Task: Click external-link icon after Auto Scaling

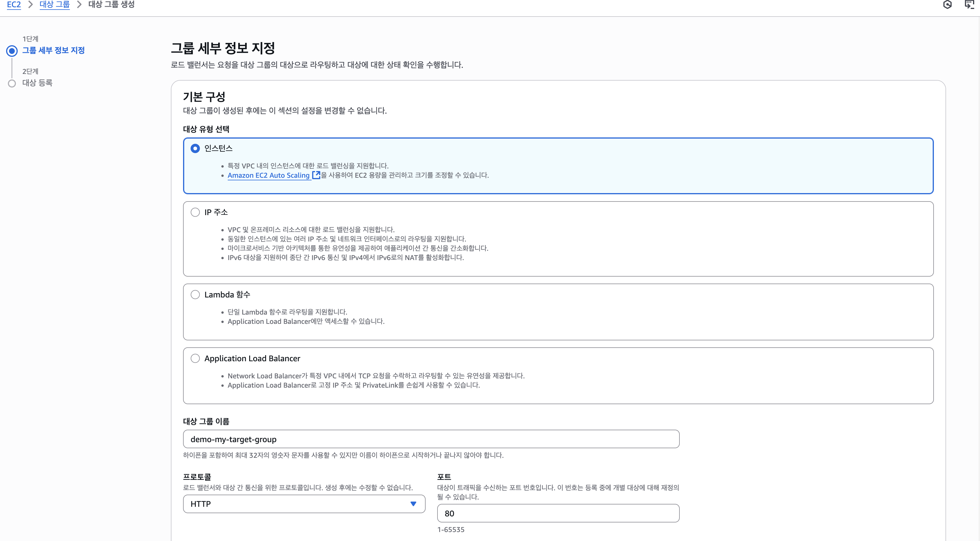Action: point(316,175)
